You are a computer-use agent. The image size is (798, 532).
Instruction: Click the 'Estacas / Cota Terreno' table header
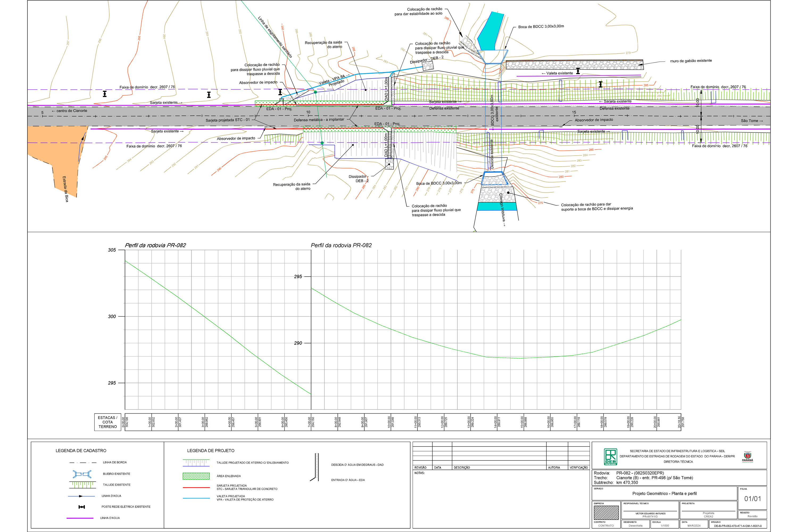pyautogui.click(x=107, y=422)
